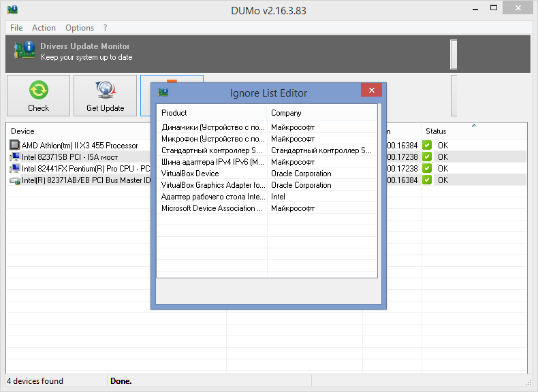Click the processor icon beside AMD Athlon
The height and width of the screenshot is (392, 538).
pyautogui.click(x=14, y=145)
